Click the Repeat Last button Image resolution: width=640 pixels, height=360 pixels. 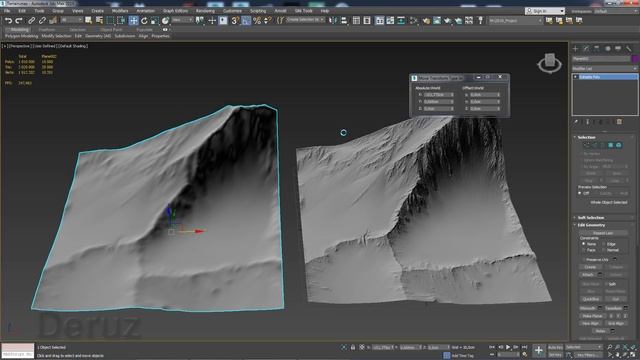[x=603, y=233]
